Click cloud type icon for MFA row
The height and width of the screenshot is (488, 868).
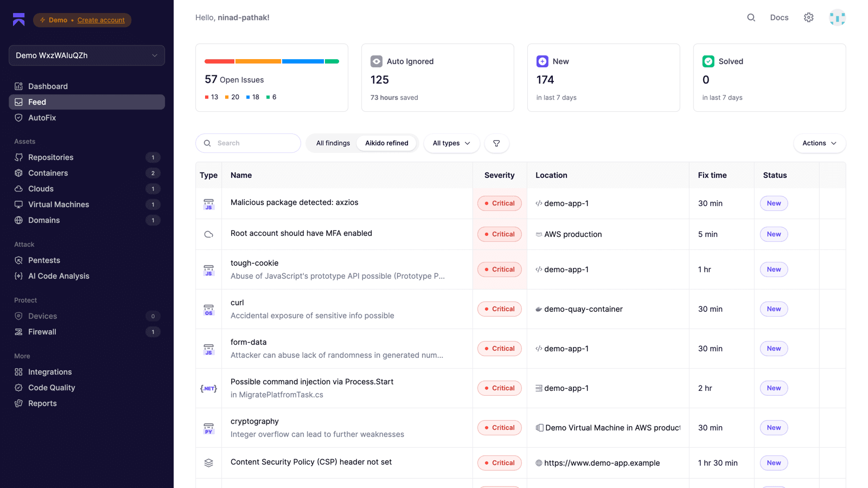209,234
